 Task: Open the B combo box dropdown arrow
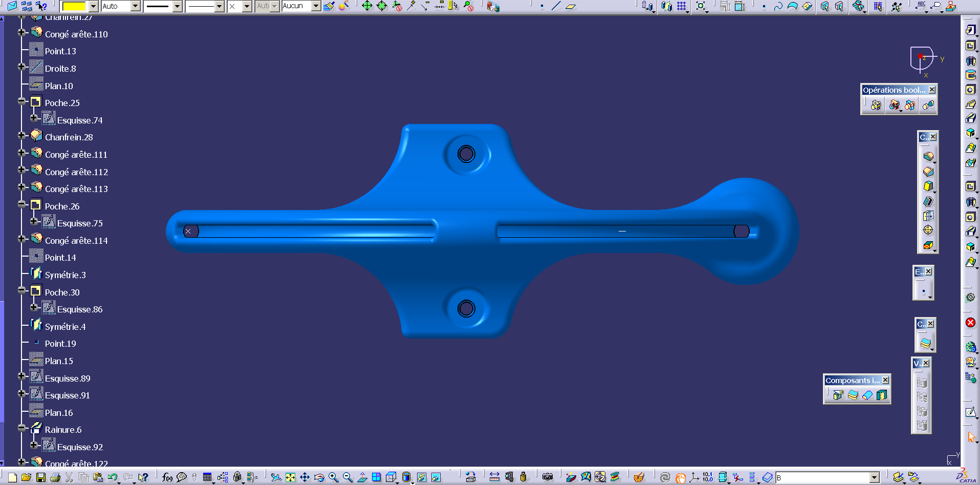(875, 478)
